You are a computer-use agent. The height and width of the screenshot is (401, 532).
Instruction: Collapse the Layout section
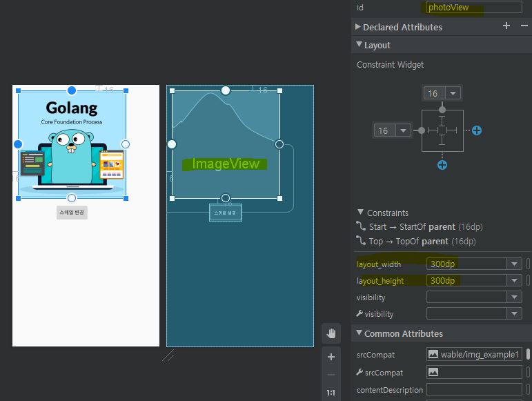coord(359,44)
